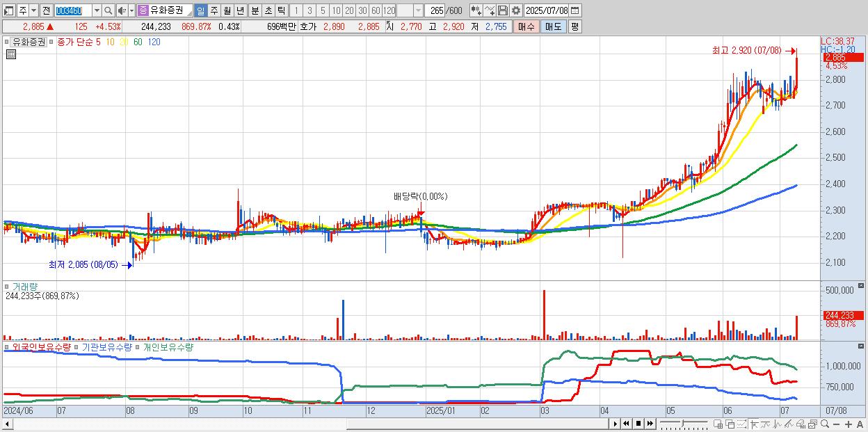868x432 pixels.
Task: Click the plus zoom-in icon
Action: coord(848,424)
